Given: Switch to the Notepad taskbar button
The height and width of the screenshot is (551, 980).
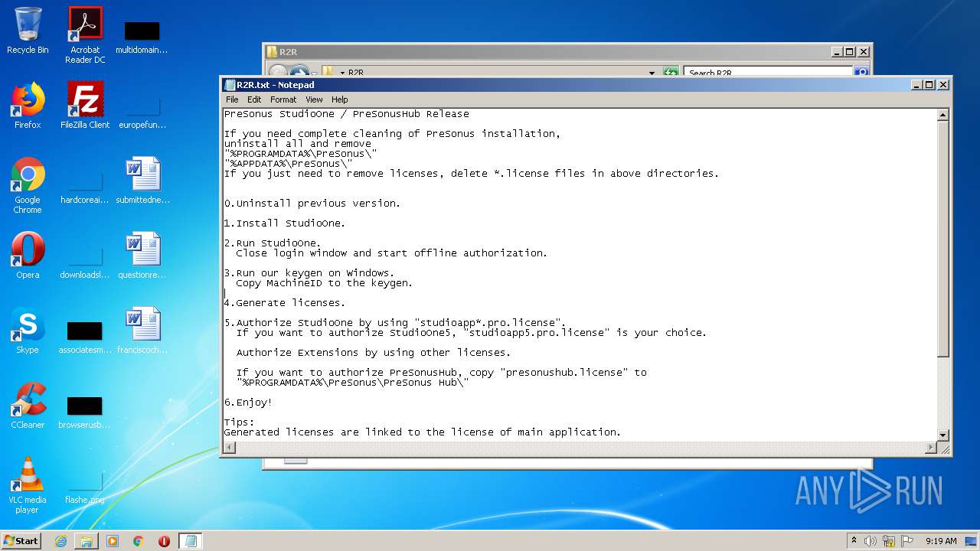Looking at the screenshot, I should pyautogui.click(x=191, y=541).
